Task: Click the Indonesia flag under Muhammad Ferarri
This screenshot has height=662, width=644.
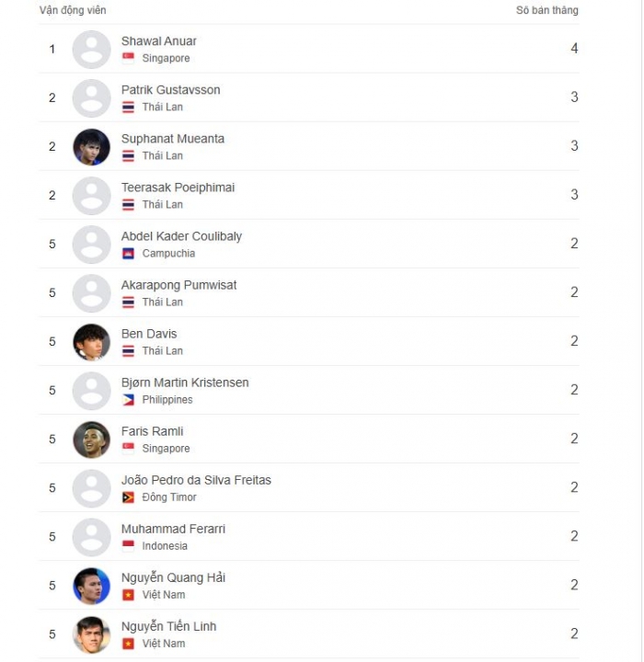Action: [128, 545]
